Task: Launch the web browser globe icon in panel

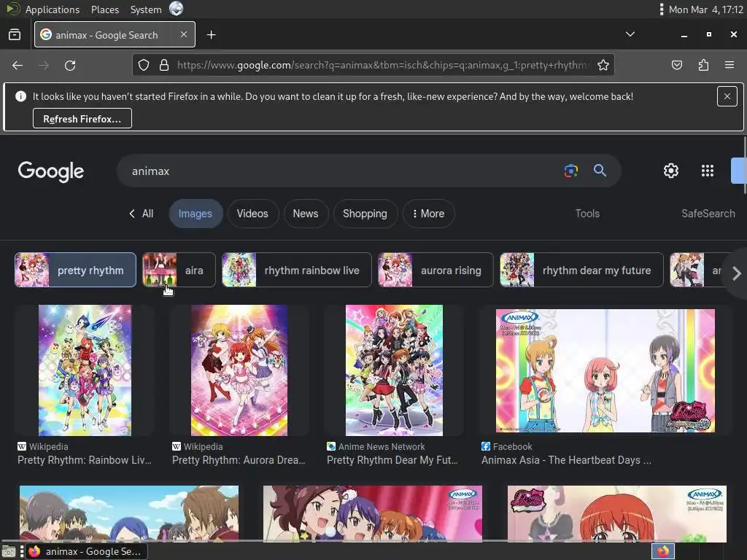Action: coord(177,9)
